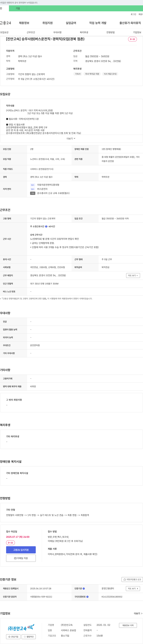The height and width of the screenshot is (644, 143).
Task: Open the 취업지원 menu
Action: coord(48,23)
